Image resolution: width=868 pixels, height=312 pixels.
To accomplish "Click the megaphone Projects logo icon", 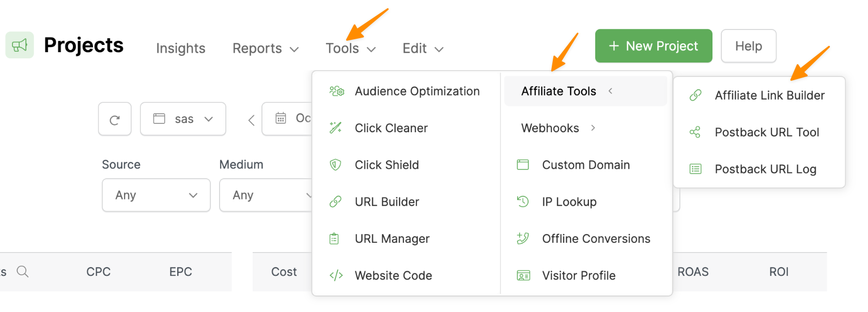I will pos(20,45).
